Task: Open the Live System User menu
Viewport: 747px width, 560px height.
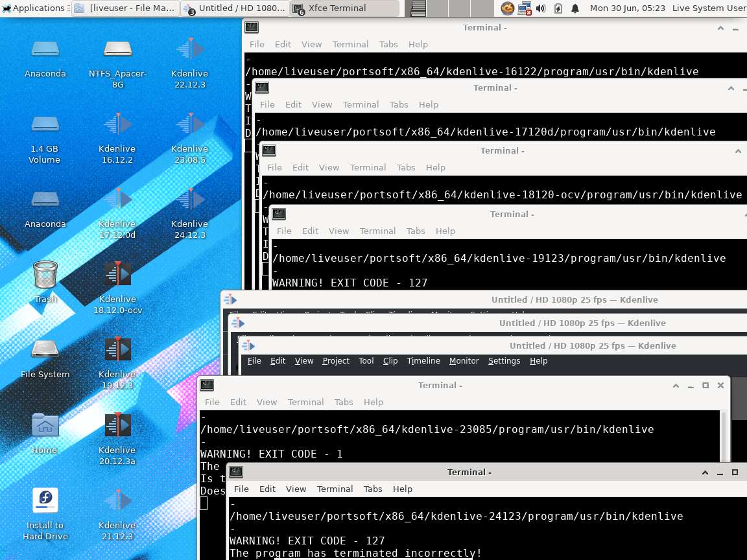Action: [708, 8]
